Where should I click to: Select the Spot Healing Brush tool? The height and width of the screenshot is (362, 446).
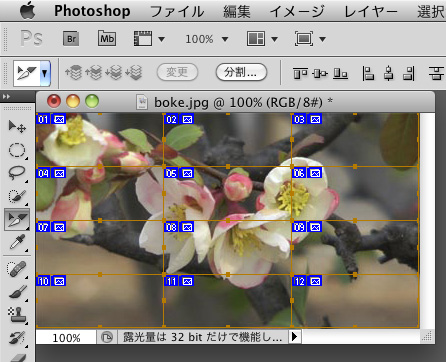17,269
